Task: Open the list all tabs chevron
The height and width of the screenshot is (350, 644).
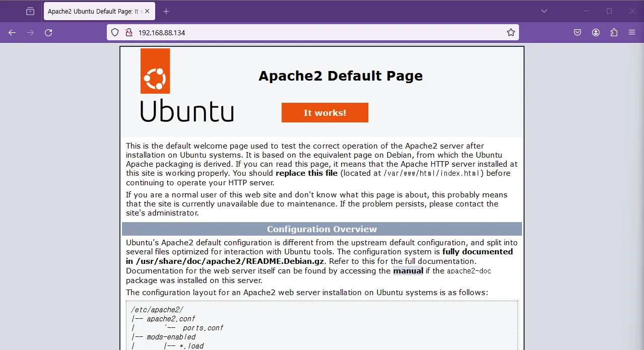Action: pyautogui.click(x=544, y=11)
